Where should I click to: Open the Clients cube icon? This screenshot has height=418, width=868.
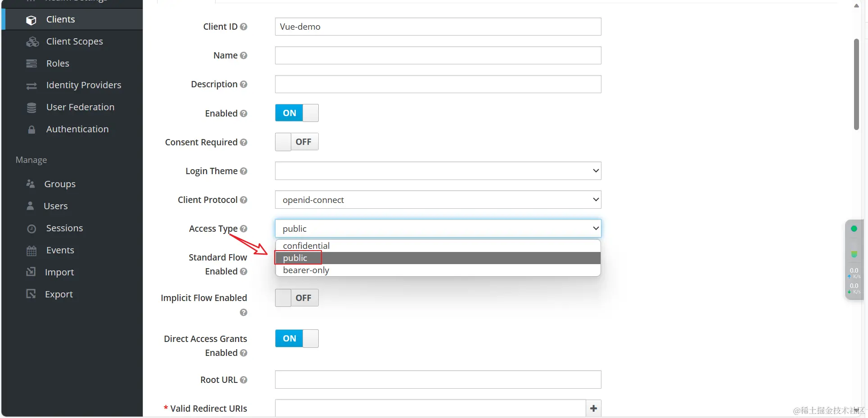click(x=31, y=20)
